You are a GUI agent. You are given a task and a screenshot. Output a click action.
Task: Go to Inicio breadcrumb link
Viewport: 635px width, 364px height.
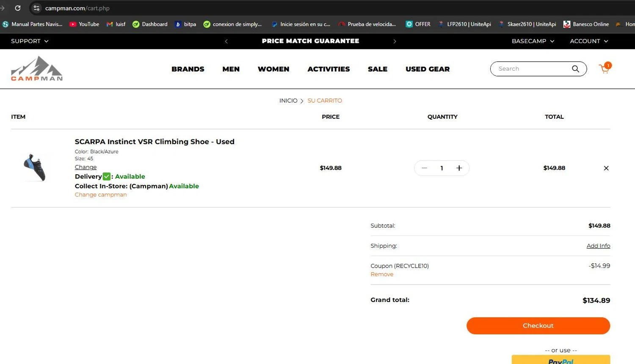[288, 101]
